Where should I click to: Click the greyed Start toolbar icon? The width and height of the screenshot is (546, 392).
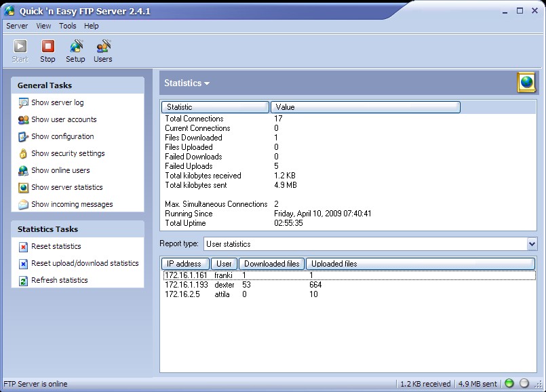tap(20, 46)
